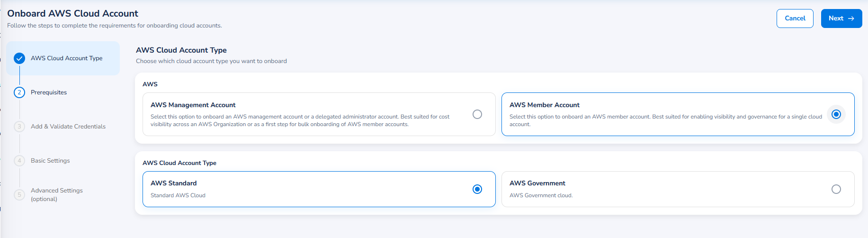Choose the AWS Management Account card title

coord(193,105)
